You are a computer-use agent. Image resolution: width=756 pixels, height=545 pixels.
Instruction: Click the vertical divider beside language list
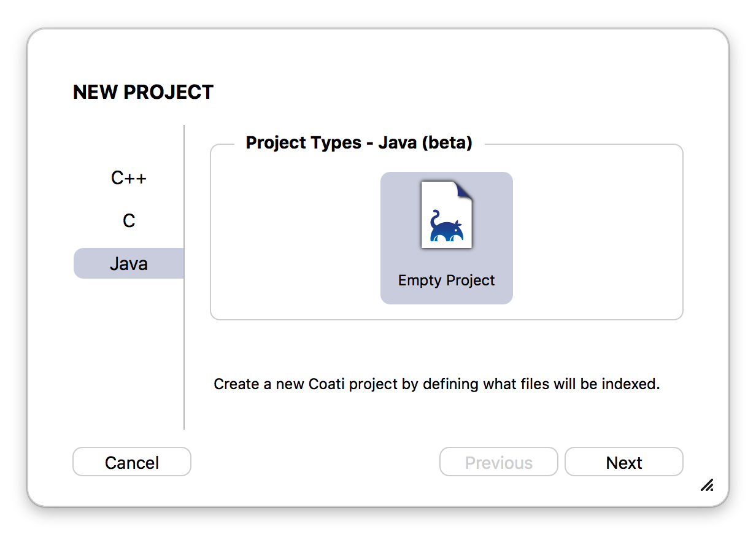pos(184,277)
